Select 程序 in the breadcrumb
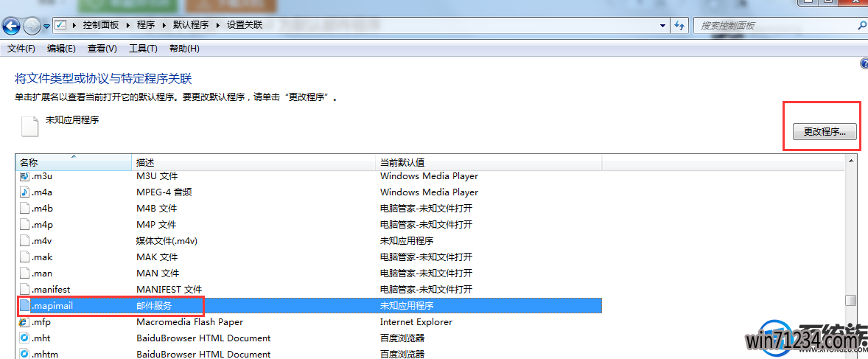The height and width of the screenshot is (359, 868). pyautogui.click(x=146, y=25)
